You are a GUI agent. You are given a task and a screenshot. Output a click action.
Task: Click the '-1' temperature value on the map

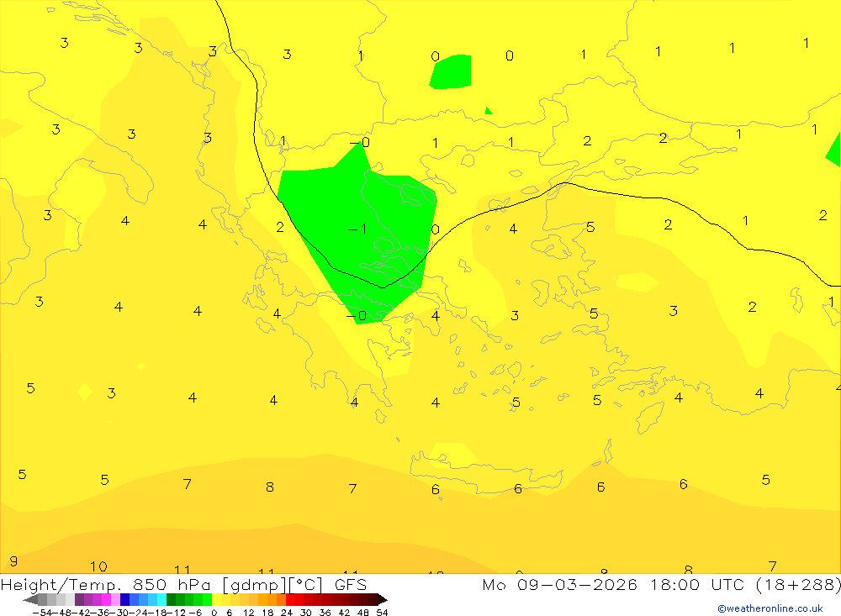click(357, 229)
